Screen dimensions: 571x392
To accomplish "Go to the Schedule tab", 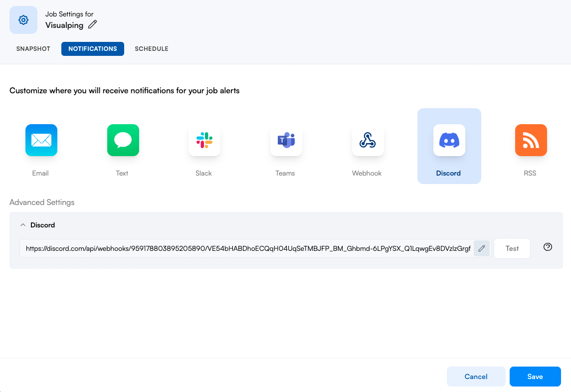I will (152, 49).
